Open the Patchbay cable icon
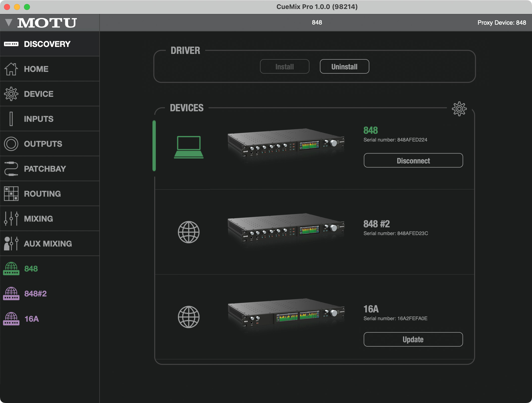532x403 pixels. (11, 169)
